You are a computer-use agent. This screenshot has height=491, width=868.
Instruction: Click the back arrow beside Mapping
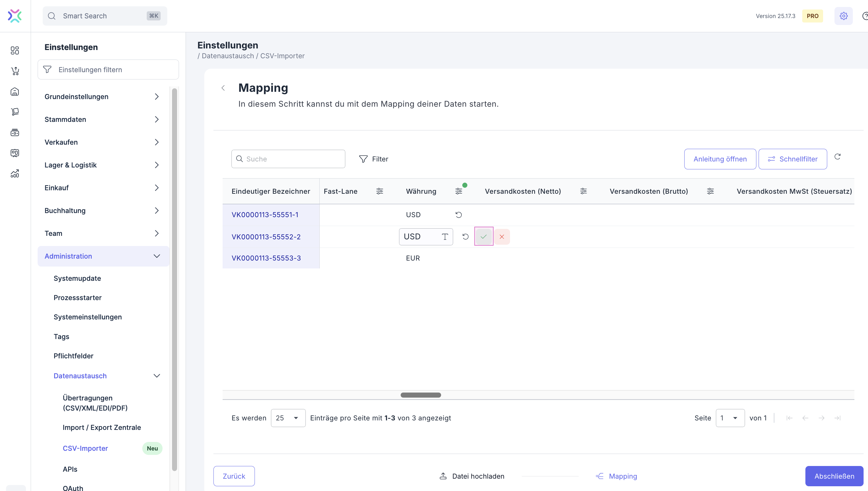(x=223, y=88)
